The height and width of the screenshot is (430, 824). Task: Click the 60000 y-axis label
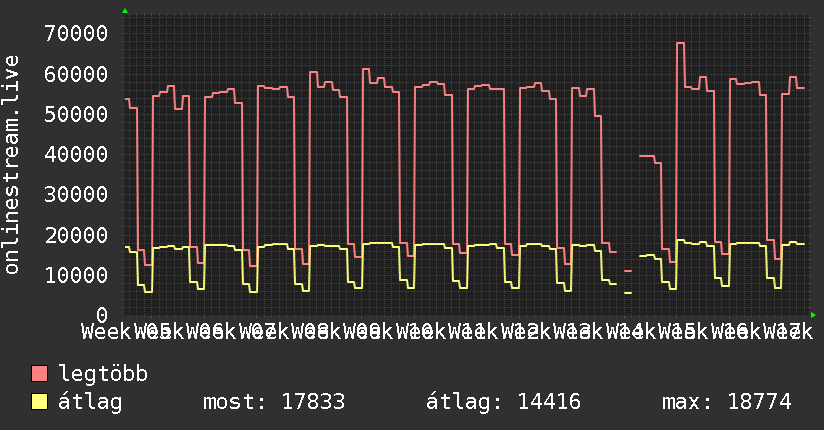pos(76,74)
